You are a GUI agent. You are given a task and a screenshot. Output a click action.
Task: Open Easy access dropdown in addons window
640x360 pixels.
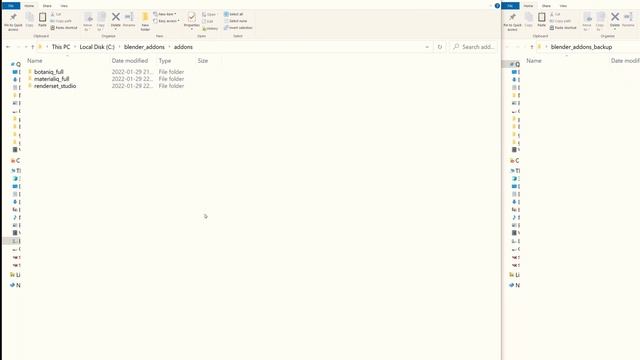tap(166, 21)
